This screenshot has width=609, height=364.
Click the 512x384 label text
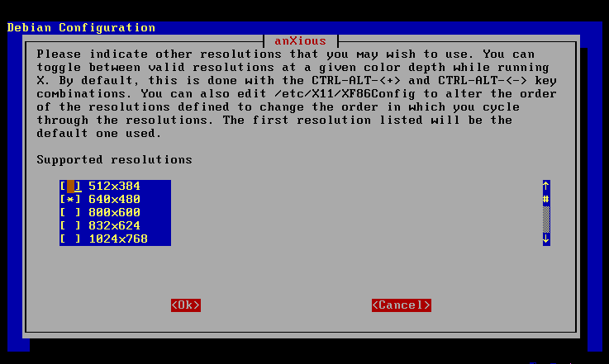pyautogui.click(x=114, y=187)
